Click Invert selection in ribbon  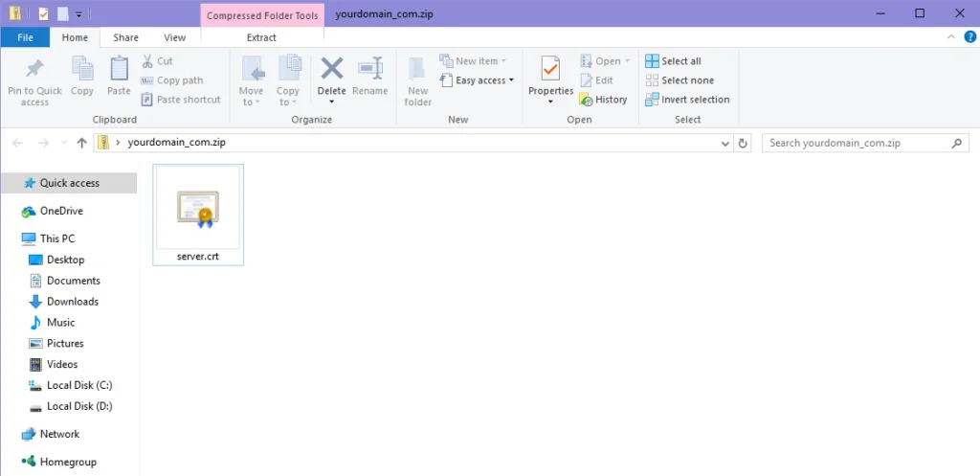[x=687, y=100]
